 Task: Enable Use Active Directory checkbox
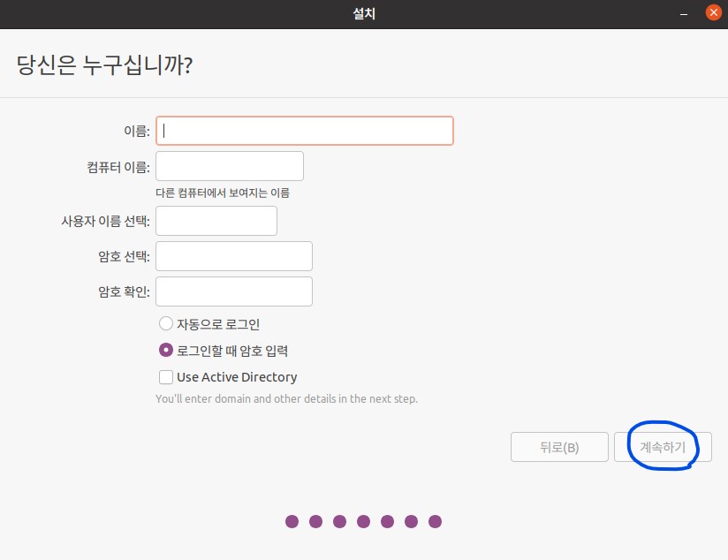[x=166, y=376]
